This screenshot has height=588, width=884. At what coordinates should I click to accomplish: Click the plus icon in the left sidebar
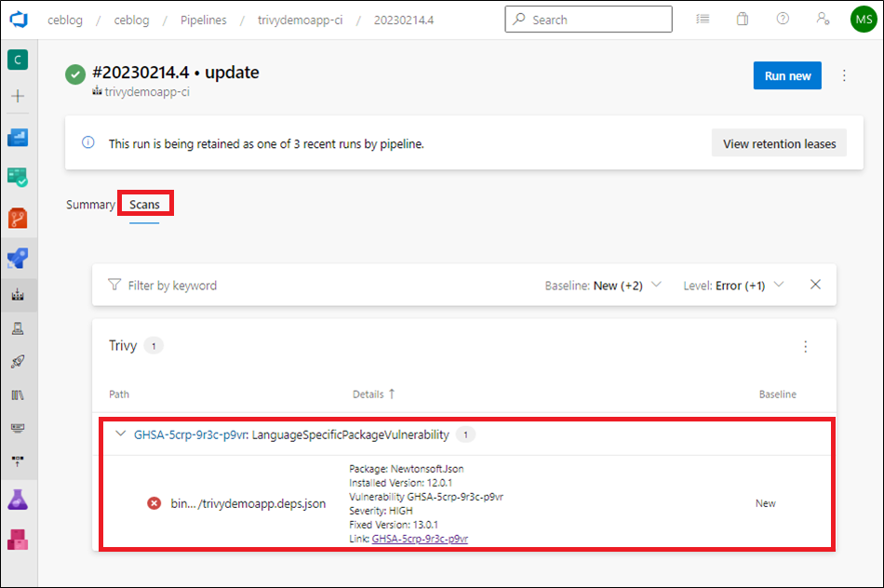[18, 96]
